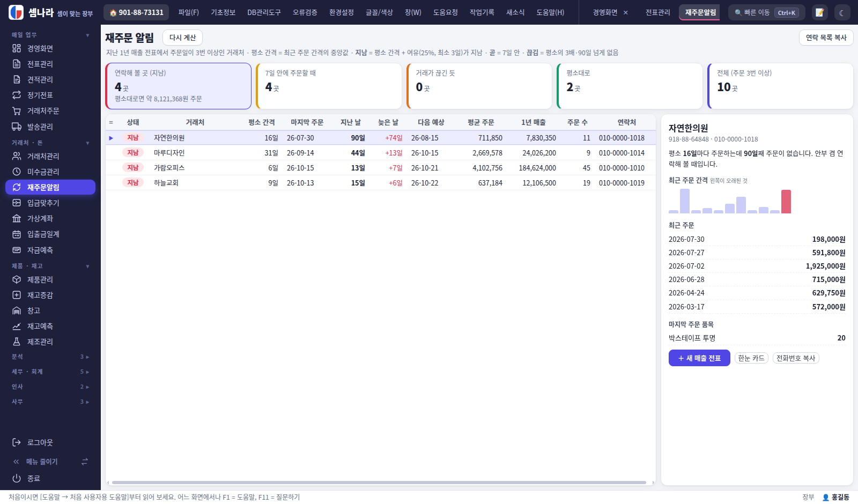Open 경영화면 dashboard icon in sidebar
This screenshot has width=858, height=504.
click(x=17, y=48)
